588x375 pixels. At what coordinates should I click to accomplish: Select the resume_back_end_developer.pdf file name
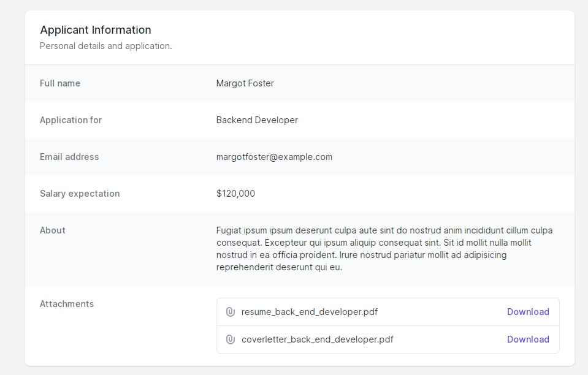[x=309, y=312]
